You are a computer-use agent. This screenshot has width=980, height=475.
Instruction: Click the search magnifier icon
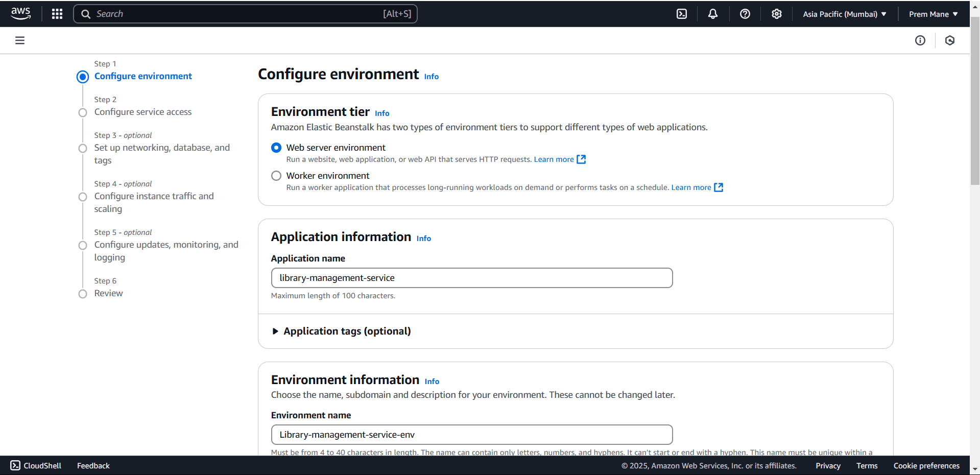pos(86,14)
